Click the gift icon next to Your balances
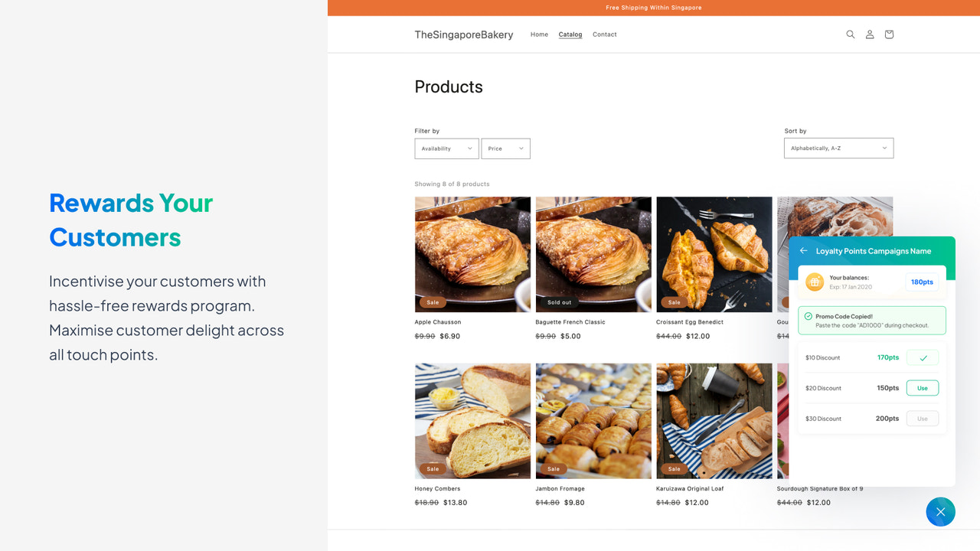The image size is (980, 551). (815, 282)
